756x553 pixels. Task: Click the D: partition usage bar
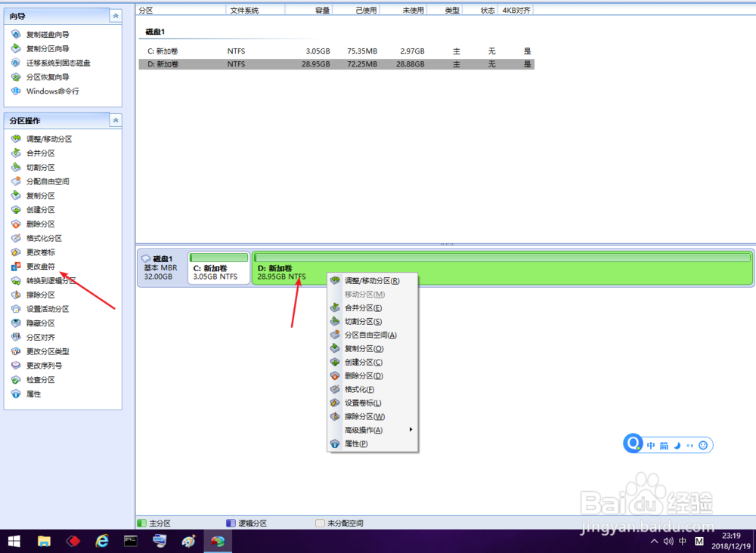[502, 258]
